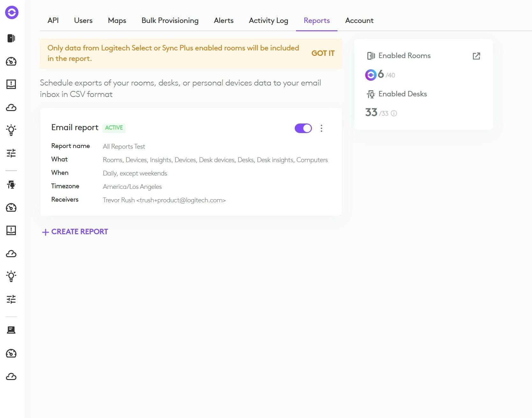Switch to the Users tab
Viewport: 532px width, 418px height.
click(83, 20)
